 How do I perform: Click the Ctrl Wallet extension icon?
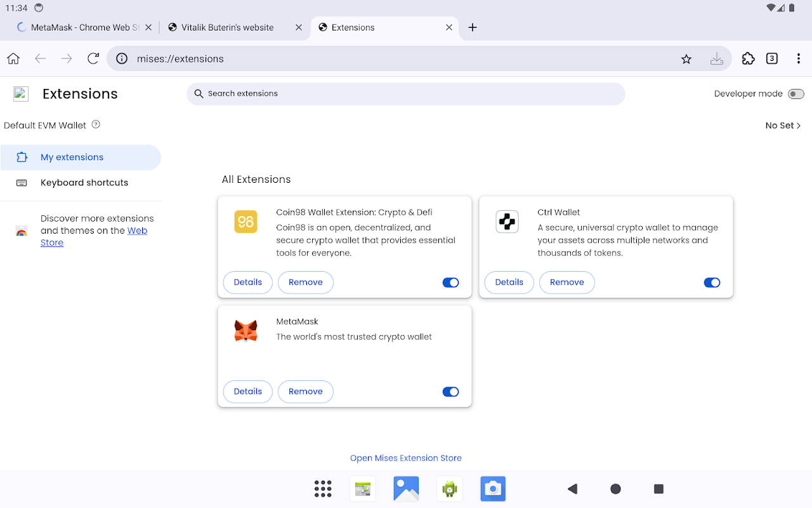click(x=507, y=222)
